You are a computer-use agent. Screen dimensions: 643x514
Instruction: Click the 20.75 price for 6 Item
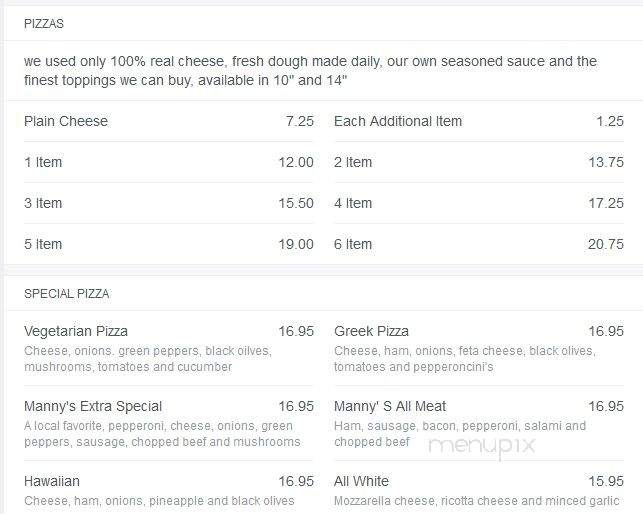606,244
